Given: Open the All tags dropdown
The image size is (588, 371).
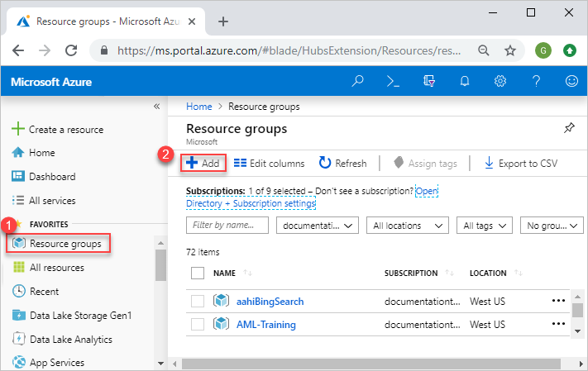Looking at the screenshot, I should point(485,225).
